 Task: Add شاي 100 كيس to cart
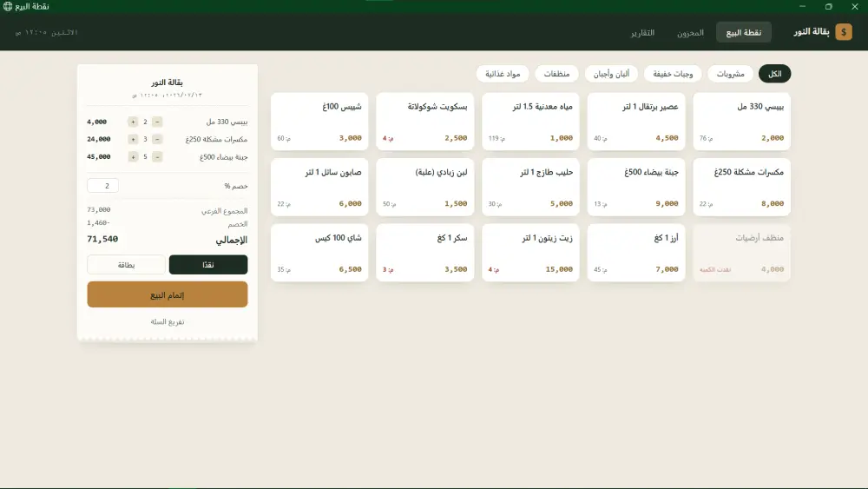click(319, 253)
